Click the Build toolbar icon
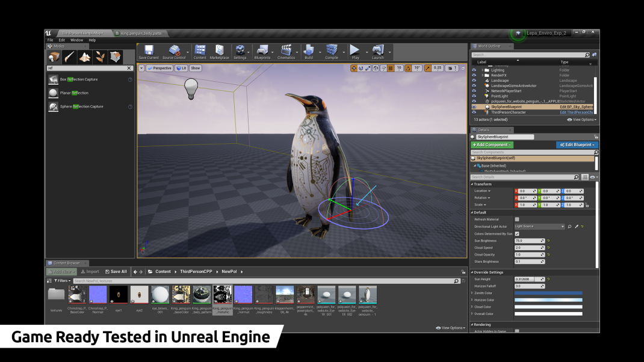 [308, 52]
